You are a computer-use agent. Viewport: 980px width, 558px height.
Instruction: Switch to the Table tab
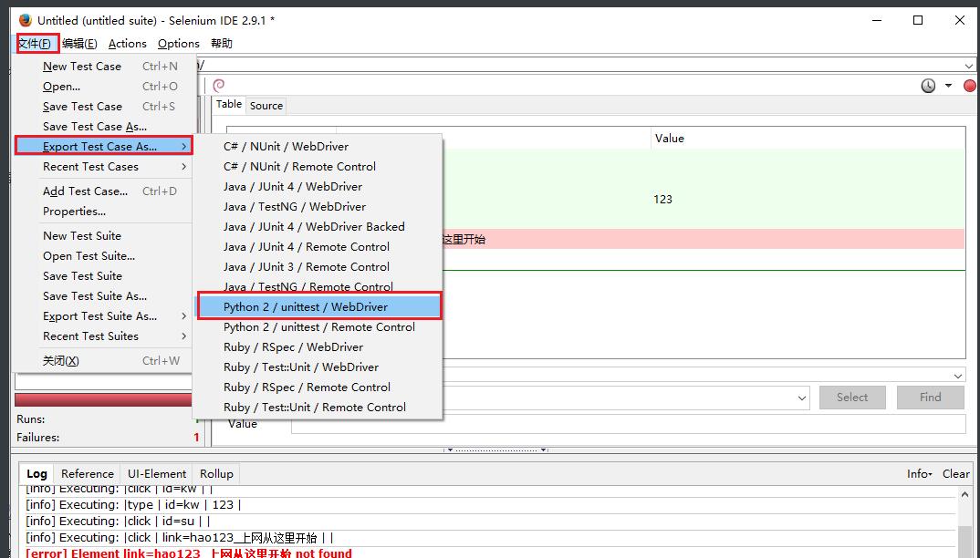click(x=229, y=104)
